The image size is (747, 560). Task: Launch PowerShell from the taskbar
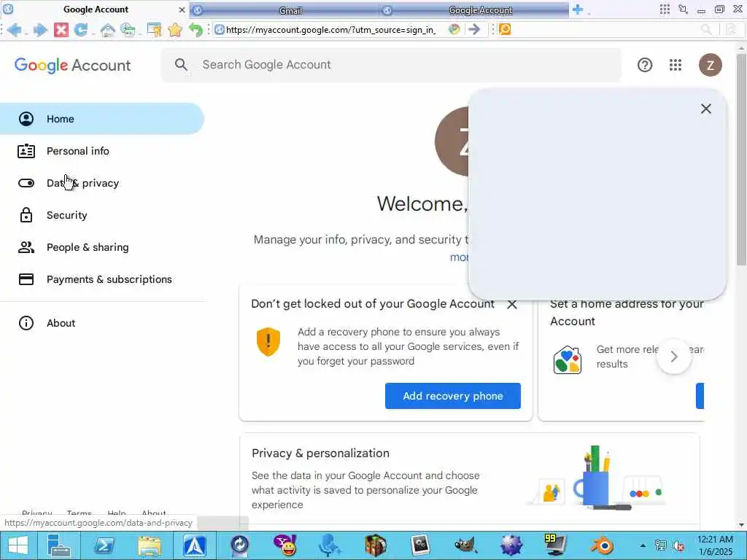pyautogui.click(x=104, y=545)
